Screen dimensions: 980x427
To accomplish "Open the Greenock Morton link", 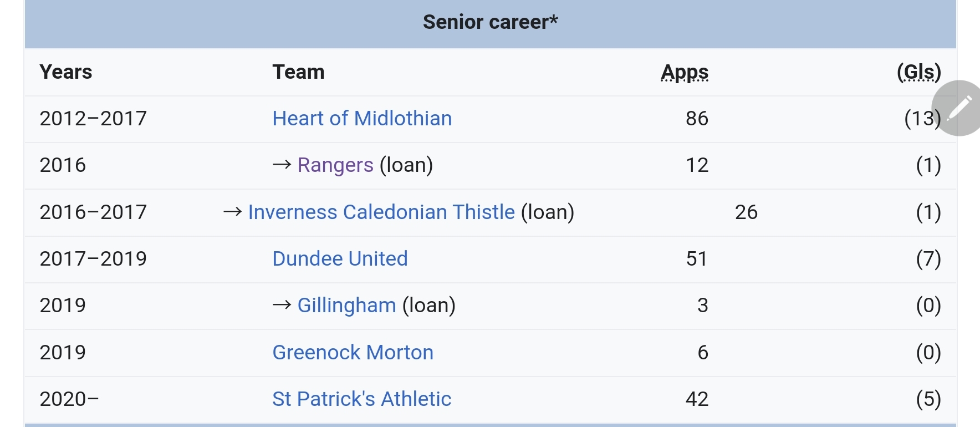I will tap(353, 353).
